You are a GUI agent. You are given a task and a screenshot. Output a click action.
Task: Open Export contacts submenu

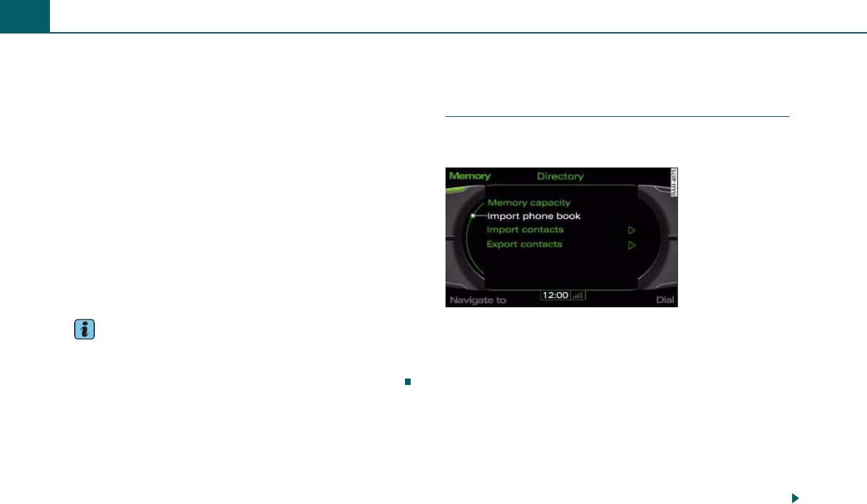(x=524, y=244)
